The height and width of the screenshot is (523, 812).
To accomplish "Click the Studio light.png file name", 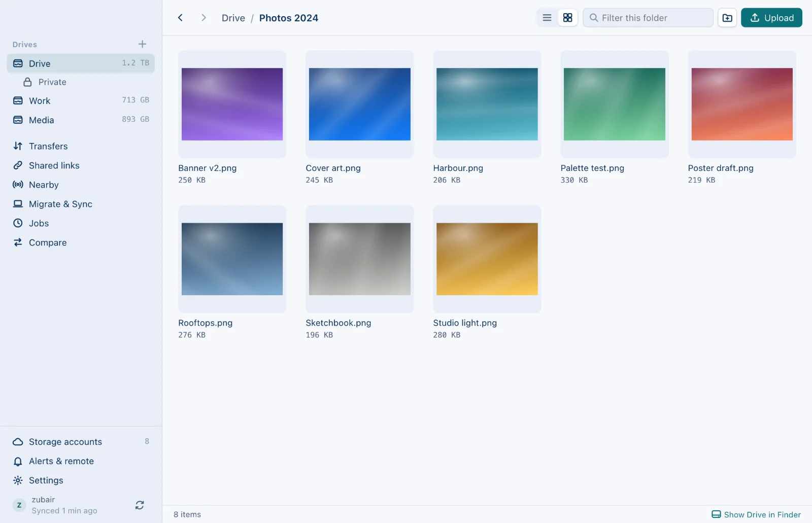I will [465, 323].
